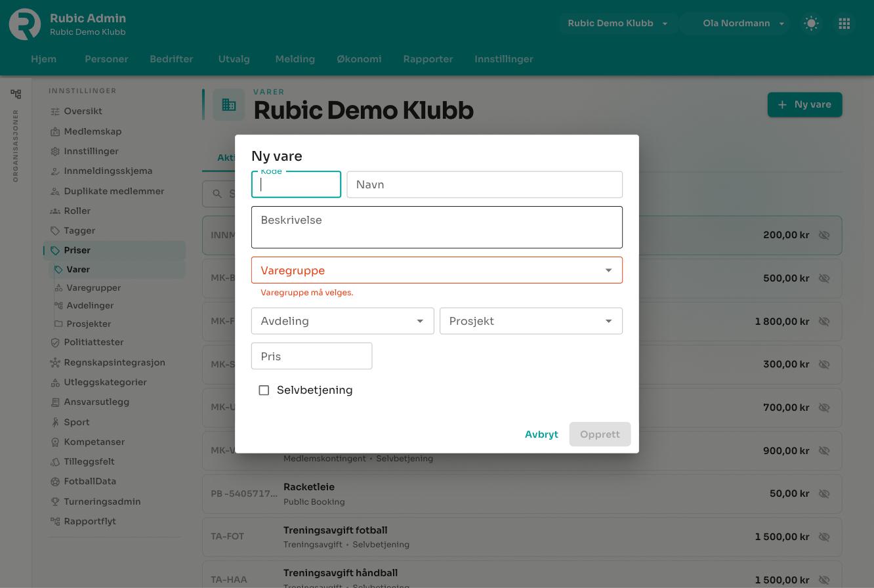
Task: Open the Prosjekt dropdown
Action: pyautogui.click(x=531, y=321)
